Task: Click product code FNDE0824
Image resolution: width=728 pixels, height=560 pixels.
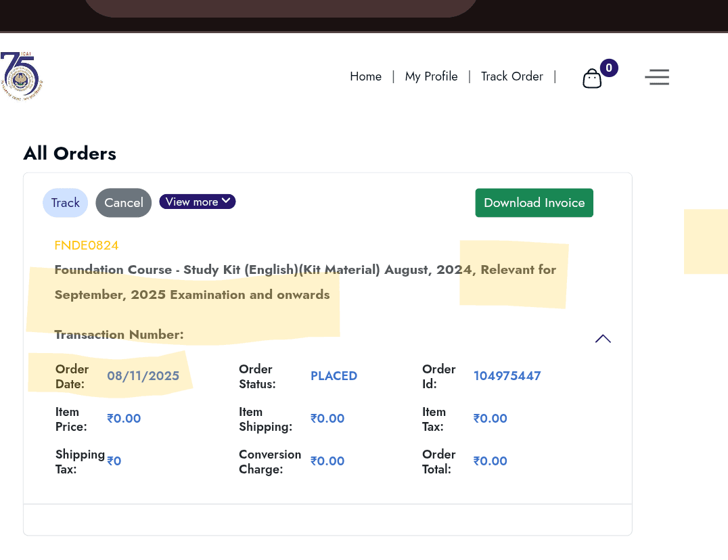Action: [87, 246]
